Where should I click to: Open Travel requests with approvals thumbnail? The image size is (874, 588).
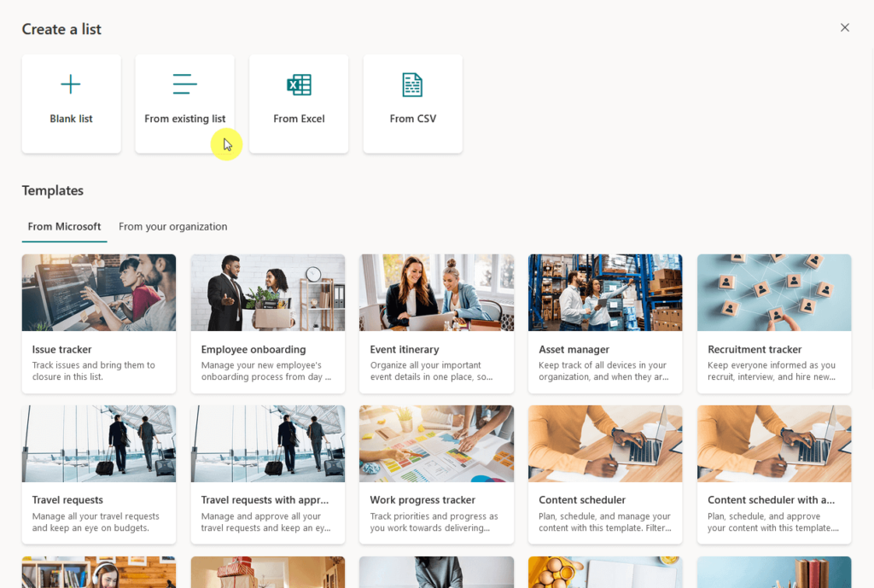[x=267, y=444]
